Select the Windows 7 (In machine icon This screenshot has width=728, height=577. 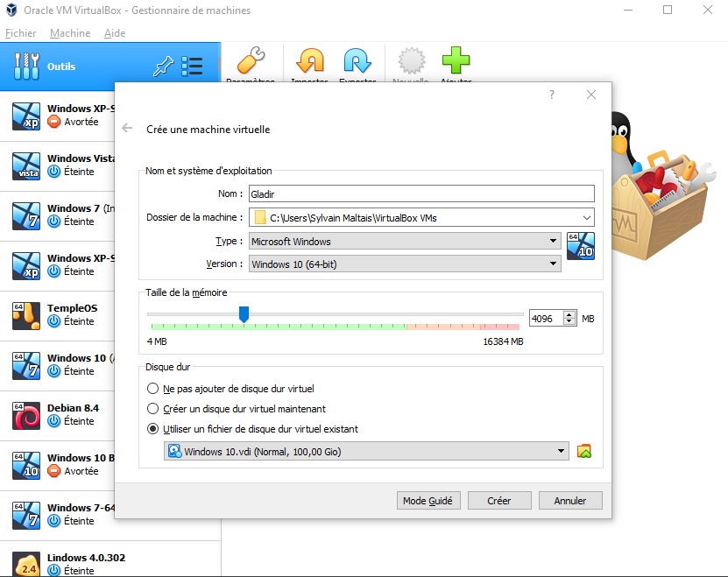(x=26, y=216)
